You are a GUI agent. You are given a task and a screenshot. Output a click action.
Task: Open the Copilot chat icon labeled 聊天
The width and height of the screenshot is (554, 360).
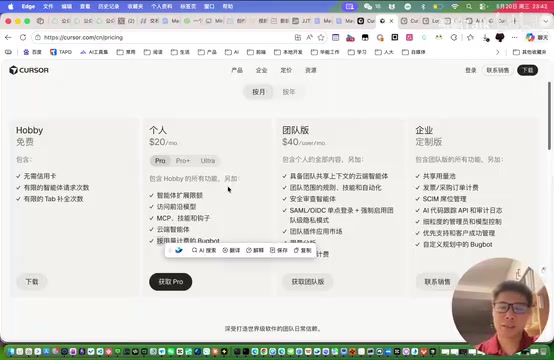click(x=537, y=37)
